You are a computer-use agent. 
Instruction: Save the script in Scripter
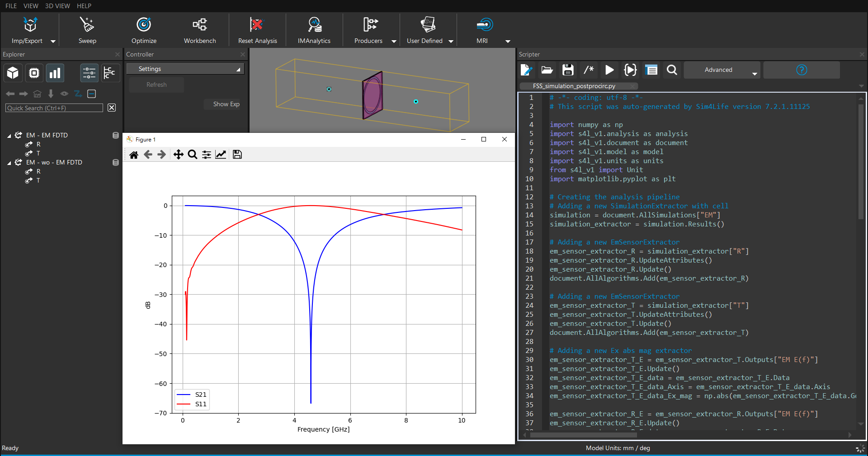point(568,70)
